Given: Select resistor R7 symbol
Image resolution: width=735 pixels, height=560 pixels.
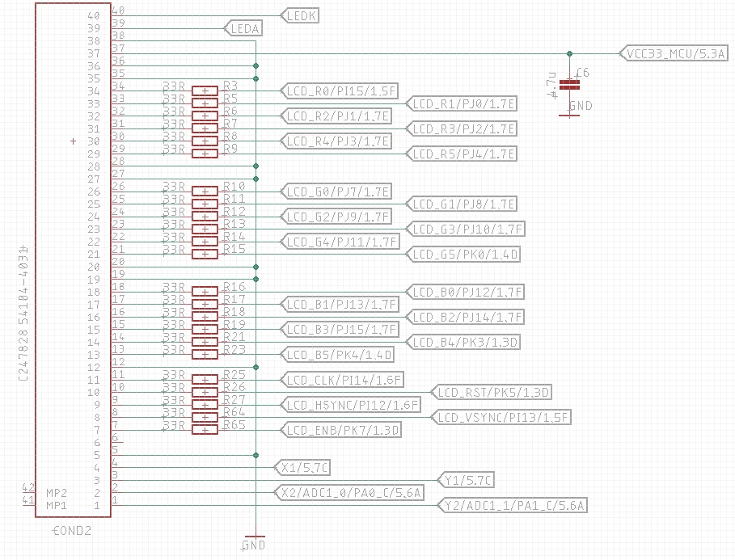Looking at the screenshot, I should click(x=205, y=128).
